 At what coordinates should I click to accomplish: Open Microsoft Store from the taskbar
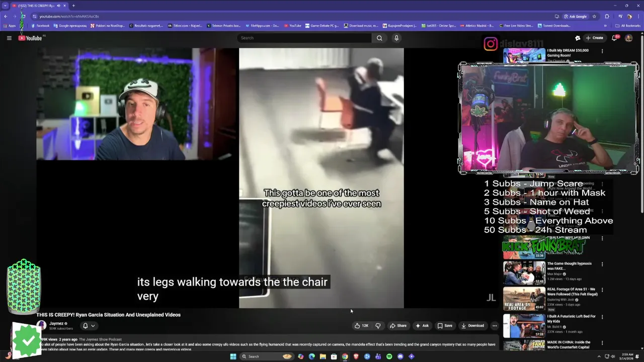point(334,356)
